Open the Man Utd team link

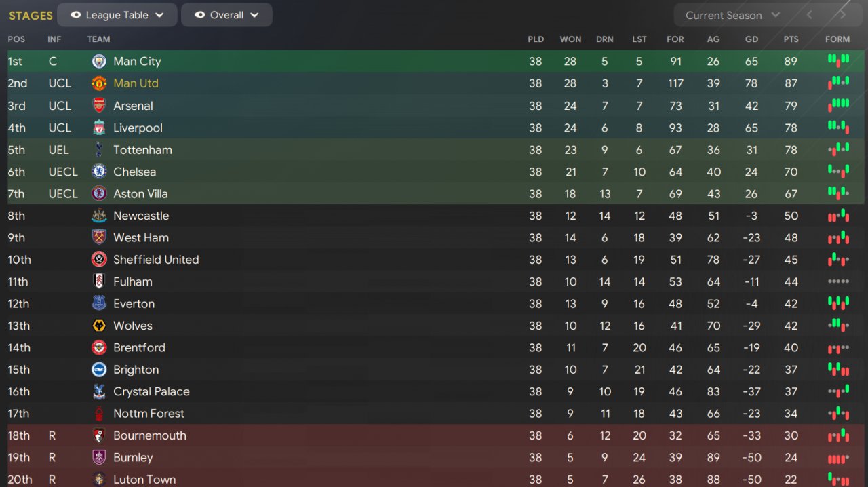pyautogui.click(x=136, y=83)
